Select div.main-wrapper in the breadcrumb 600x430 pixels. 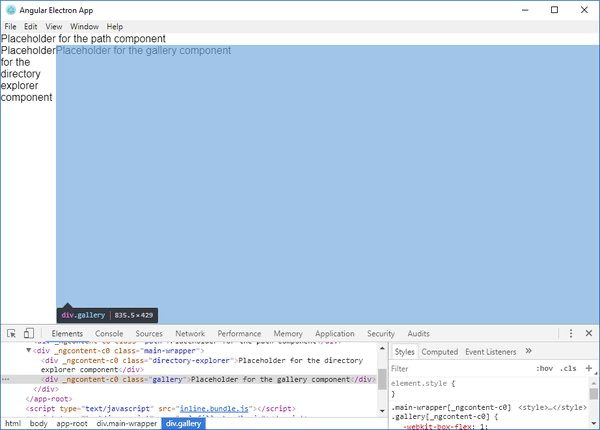pyautogui.click(x=126, y=424)
